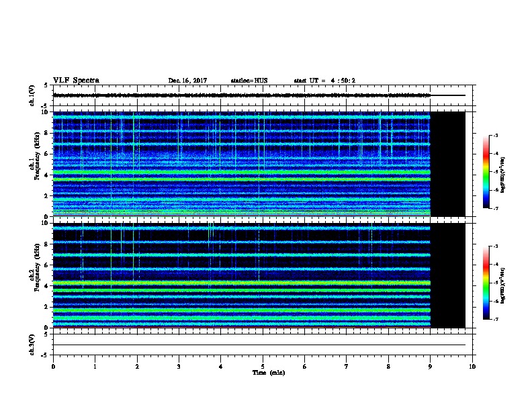Click the "10" tick on the time axis

472,367
